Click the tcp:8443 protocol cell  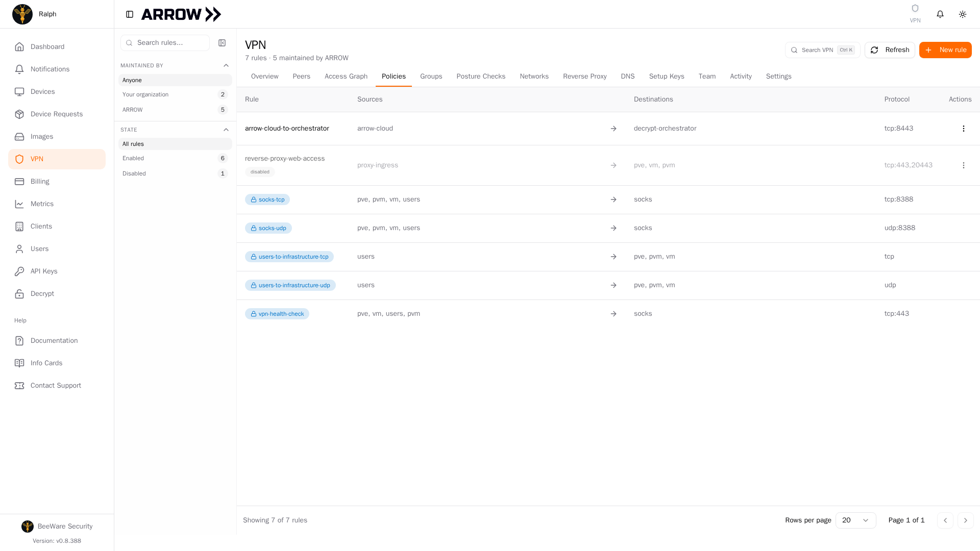pyautogui.click(x=898, y=129)
